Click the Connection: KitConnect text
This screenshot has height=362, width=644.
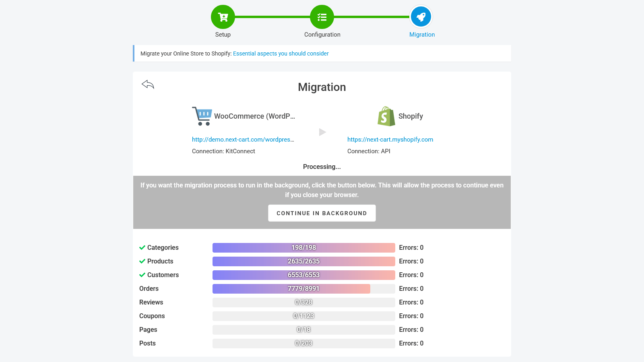coord(223,151)
